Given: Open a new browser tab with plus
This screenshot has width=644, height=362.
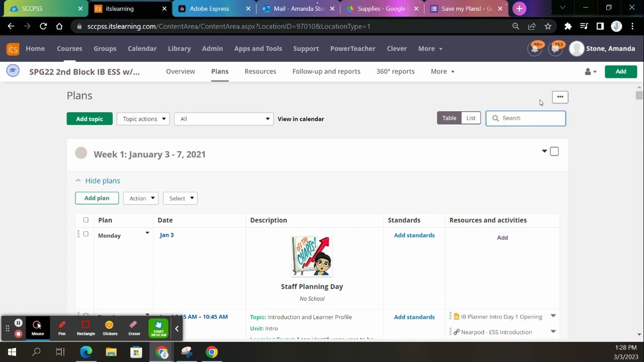Looking at the screenshot, I should [x=519, y=9].
